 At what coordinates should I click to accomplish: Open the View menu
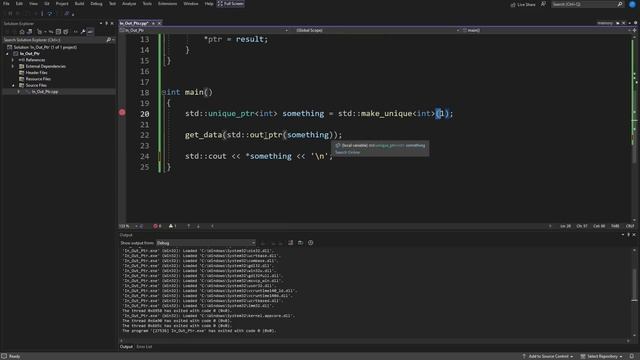coord(33,4)
